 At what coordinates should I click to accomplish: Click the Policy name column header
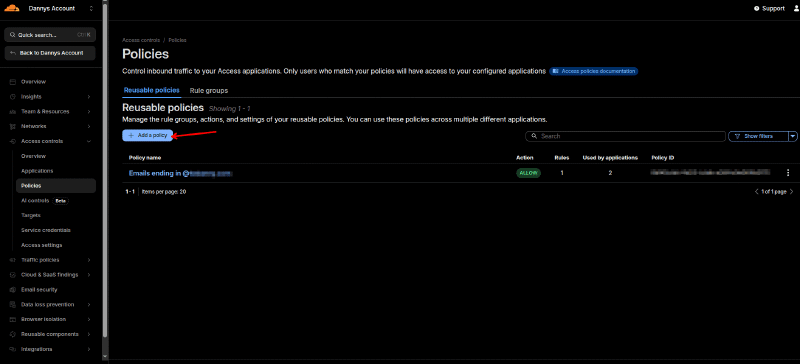coord(145,158)
